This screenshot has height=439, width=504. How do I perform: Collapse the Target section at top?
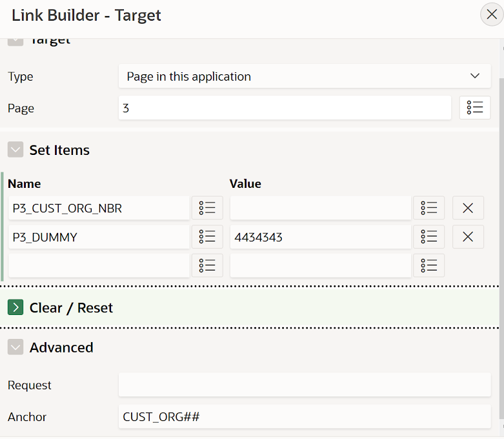click(15, 42)
